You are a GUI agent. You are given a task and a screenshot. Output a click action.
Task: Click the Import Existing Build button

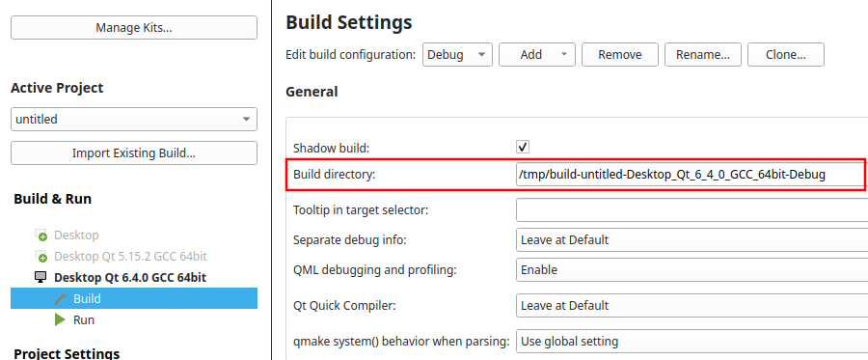pos(134,152)
